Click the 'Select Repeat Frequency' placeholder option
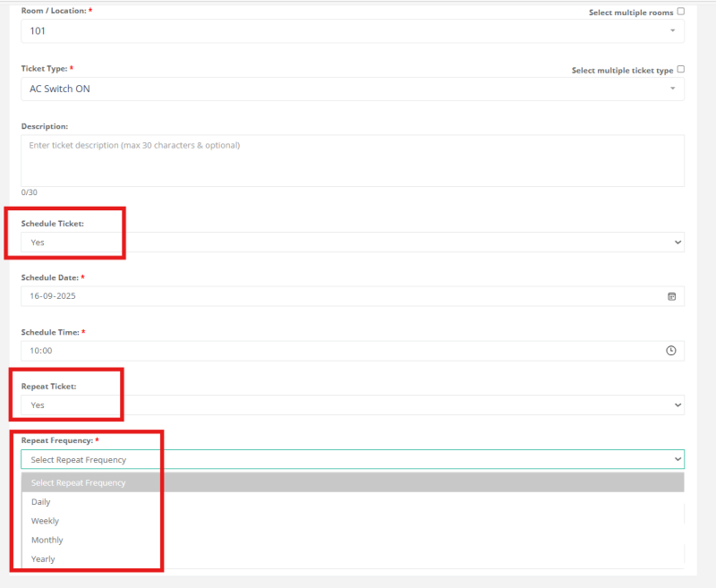 coord(79,483)
